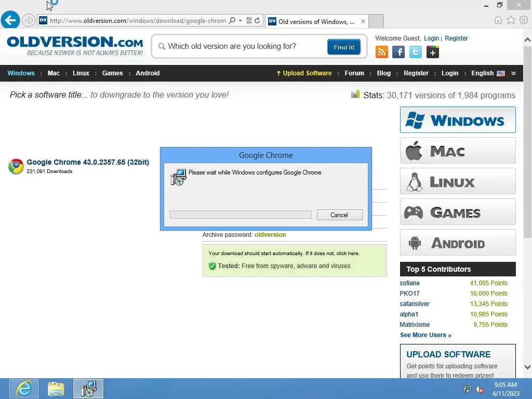Image resolution: width=532 pixels, height=399 pixels.
Task: Select Windows in the navigation bar
Action: (x=21, y=73)
